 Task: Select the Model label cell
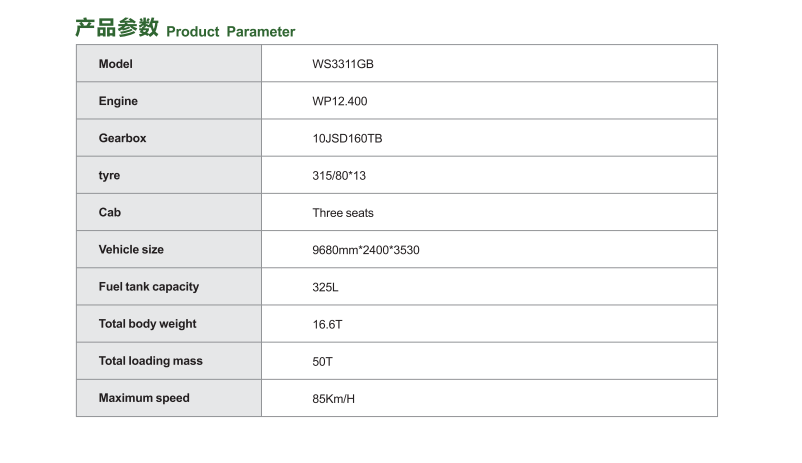tap(169, 63)
